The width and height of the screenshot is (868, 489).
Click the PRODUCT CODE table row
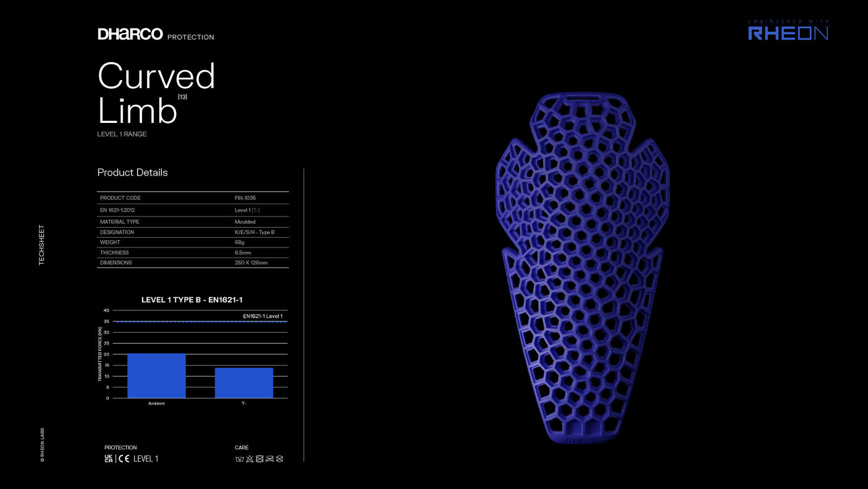click(192, 198)
